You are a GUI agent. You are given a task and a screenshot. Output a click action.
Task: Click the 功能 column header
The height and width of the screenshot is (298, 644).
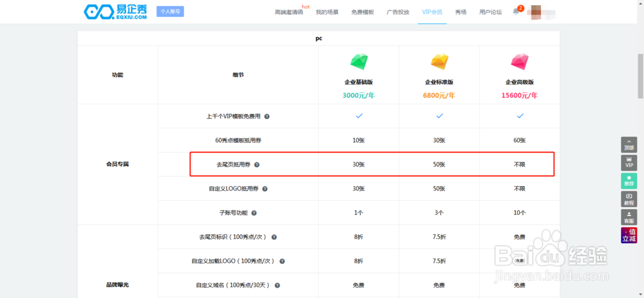click(117, 75)
